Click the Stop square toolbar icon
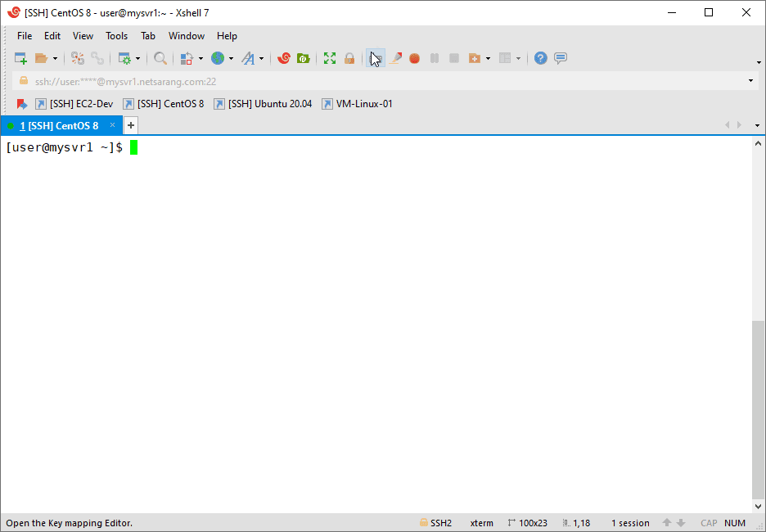Image resolution: width=766 pixels, height=532 pixels. pos(454,59)
